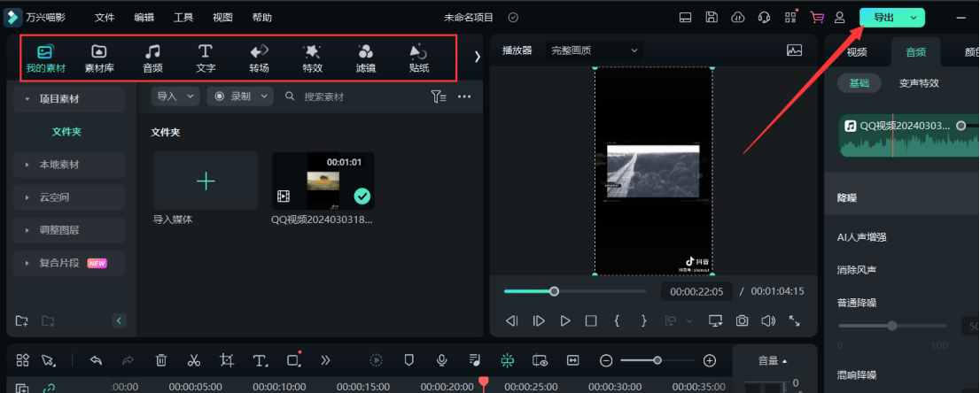Image resolution: width=980 pixels, height=393 pixels.
Task: Save the project with the floppy icon
Action: pos(712,18)
